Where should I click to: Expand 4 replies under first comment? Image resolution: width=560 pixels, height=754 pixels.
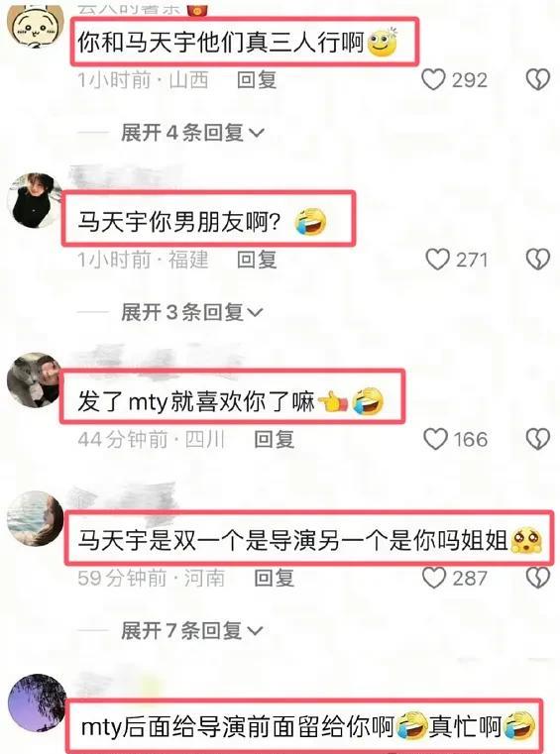192,132
